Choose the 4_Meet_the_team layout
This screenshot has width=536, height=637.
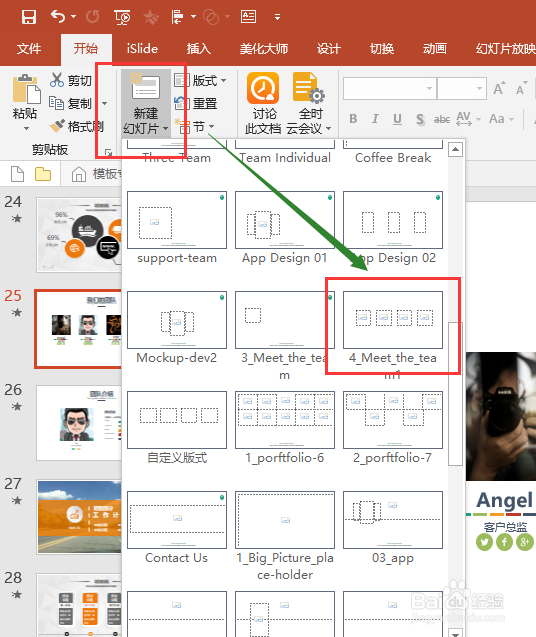pos(393,320)
